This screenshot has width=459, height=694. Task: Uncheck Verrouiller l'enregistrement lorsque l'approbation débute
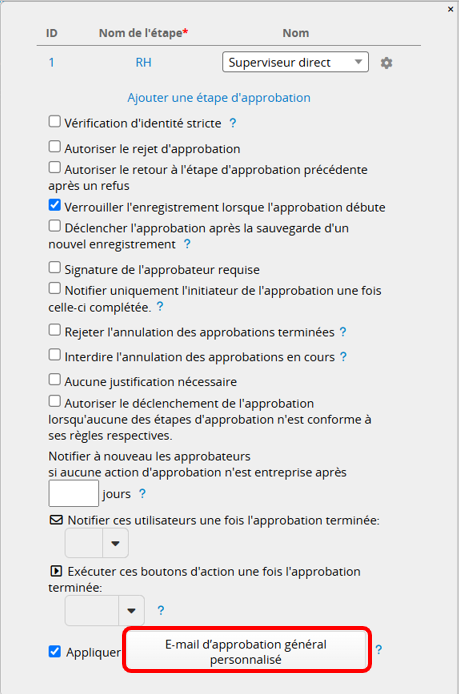coord(54,205)
